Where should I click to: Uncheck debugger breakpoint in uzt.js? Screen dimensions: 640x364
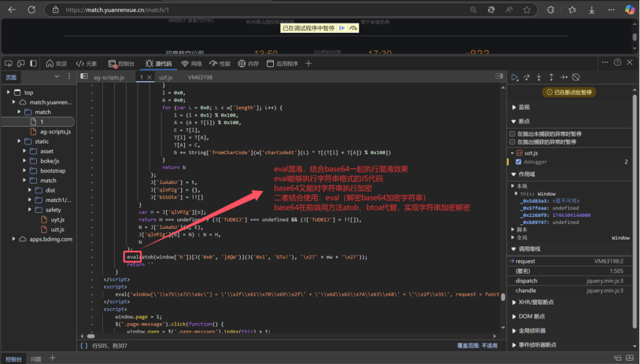[x=518, y=162]
